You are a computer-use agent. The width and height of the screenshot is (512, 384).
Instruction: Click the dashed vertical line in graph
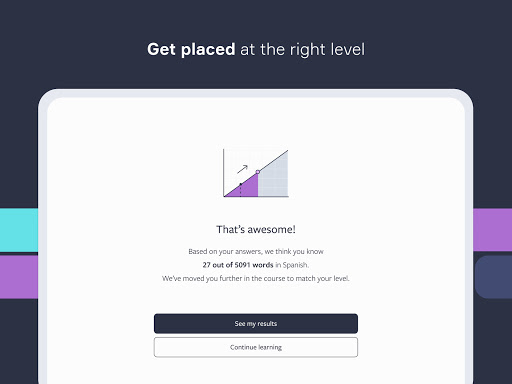[240, 191]
